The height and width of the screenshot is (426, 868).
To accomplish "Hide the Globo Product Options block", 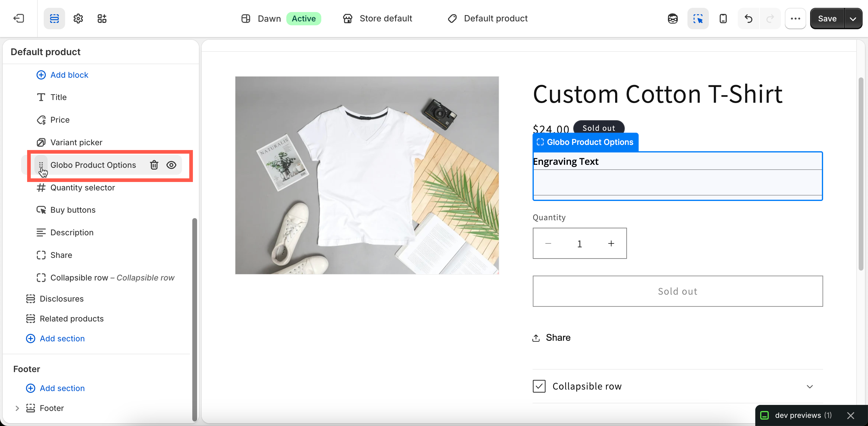I will click(x=171, y=165).
